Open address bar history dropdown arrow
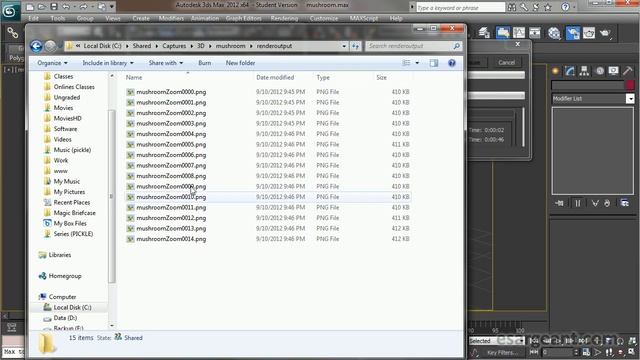640x360 pixels. (x=344, y=46)
